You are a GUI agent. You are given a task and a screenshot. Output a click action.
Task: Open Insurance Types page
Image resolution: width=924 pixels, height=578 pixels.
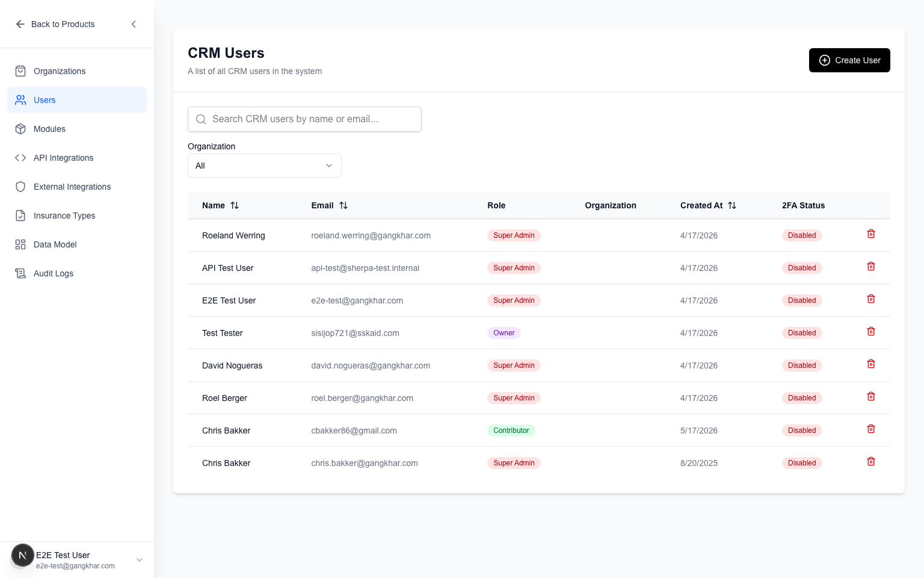(77, 216)
